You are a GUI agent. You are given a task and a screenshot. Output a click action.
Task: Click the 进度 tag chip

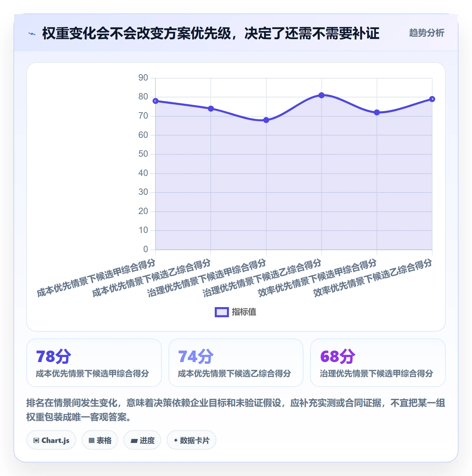coord(142,440)
